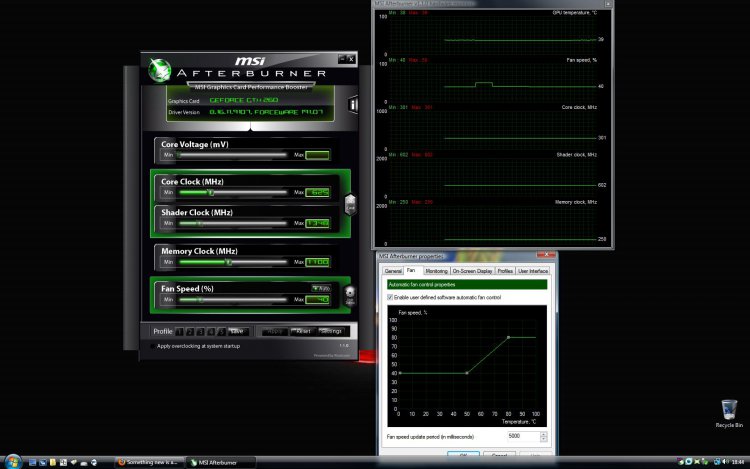Click the Core Clock slider handle
This screenshot has height=469, width=750.
[211, 193]
